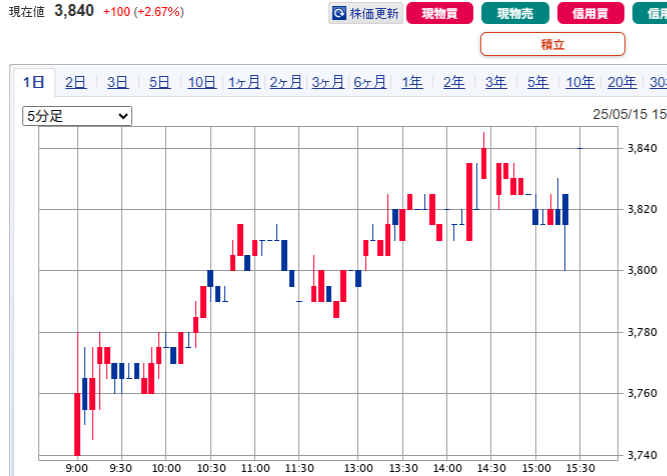Click the first 9:00 opening red candlestick
667x476 pixels.
pos(77,424)
